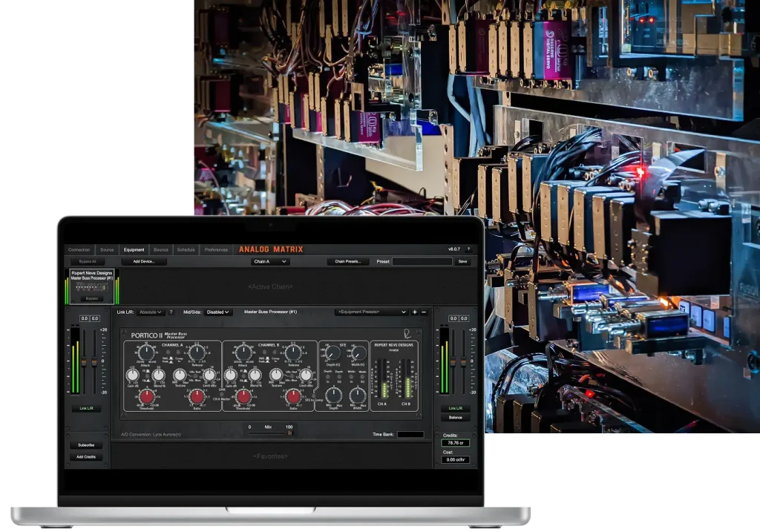The height and width of the screenshot is (532, 760).
Task: Click the red Channel A Threshold knob
Action: point(146,397)
